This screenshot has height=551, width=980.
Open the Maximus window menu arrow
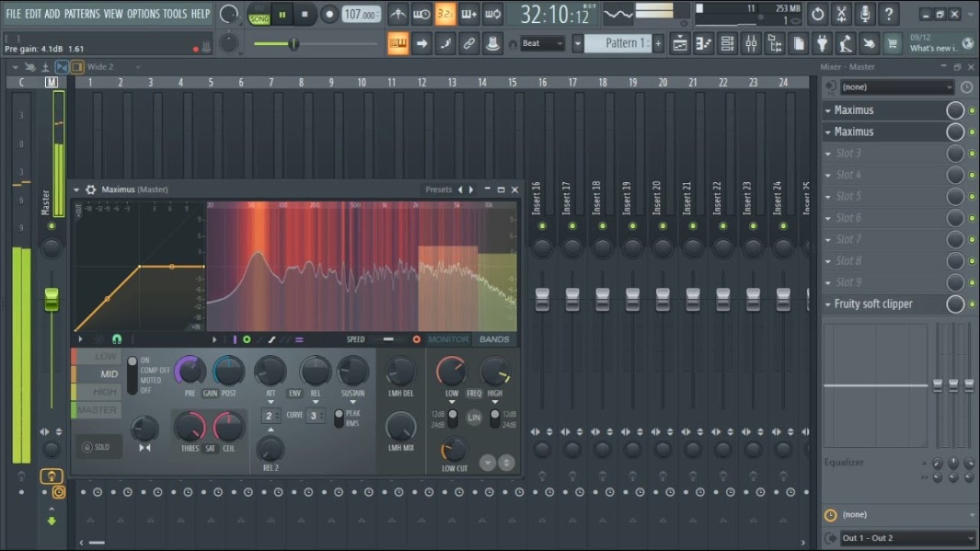click(77, 190)
